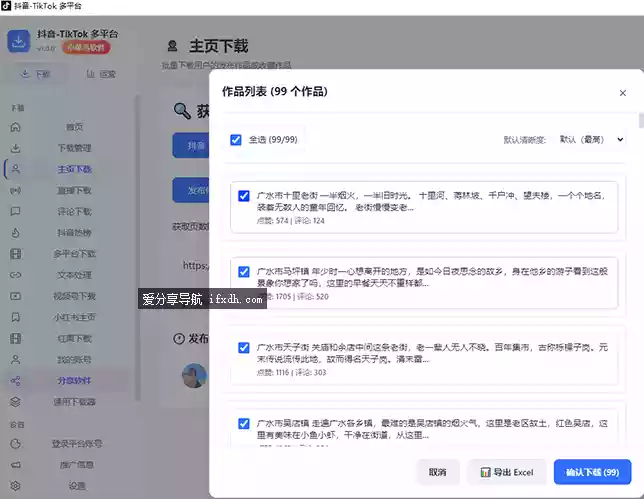The width and height of the screenshot is (644, 499).
Task: Uncheck the 广水市马坪镇 work item
Action: [x=244, y=272]
